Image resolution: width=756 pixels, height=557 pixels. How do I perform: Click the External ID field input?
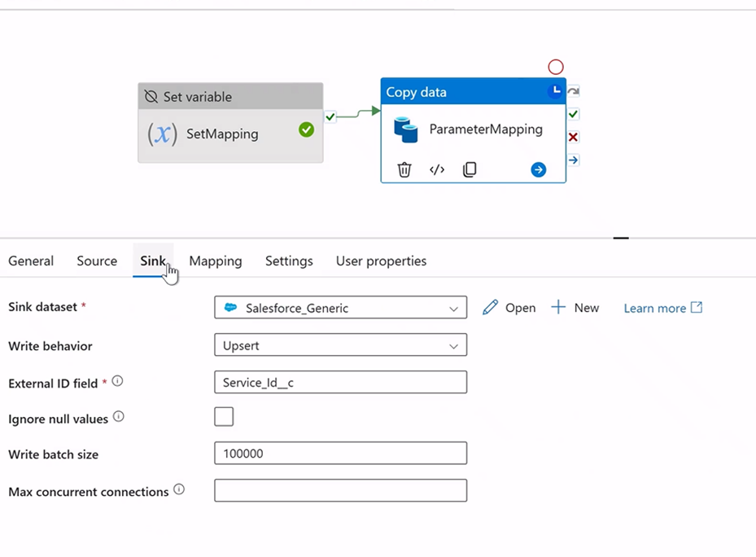pos(340,382)
